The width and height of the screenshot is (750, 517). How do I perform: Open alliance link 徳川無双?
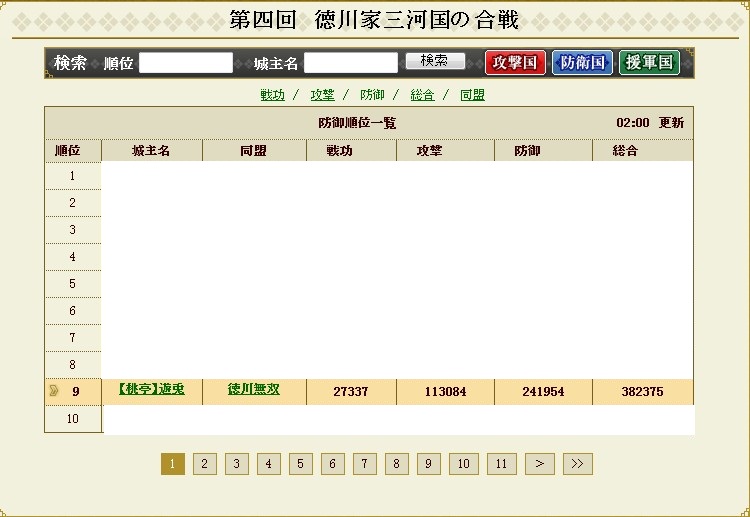tap(254, 389)
